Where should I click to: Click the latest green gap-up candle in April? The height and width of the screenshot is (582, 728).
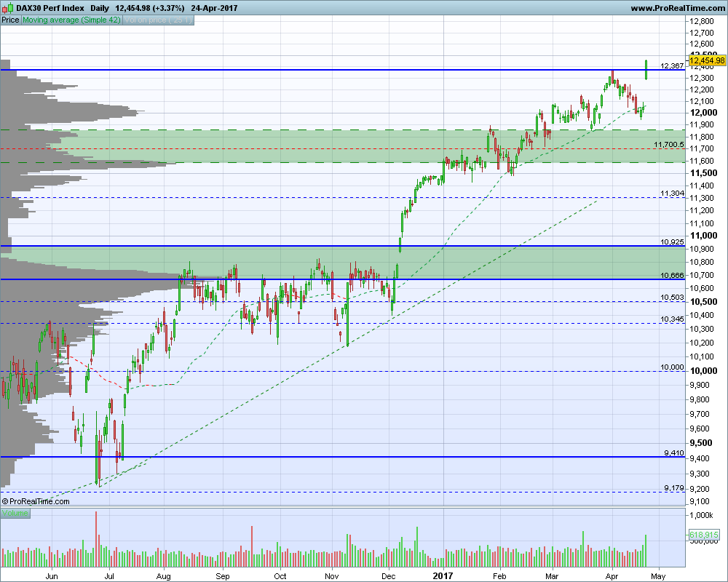(x=646, y=70)
